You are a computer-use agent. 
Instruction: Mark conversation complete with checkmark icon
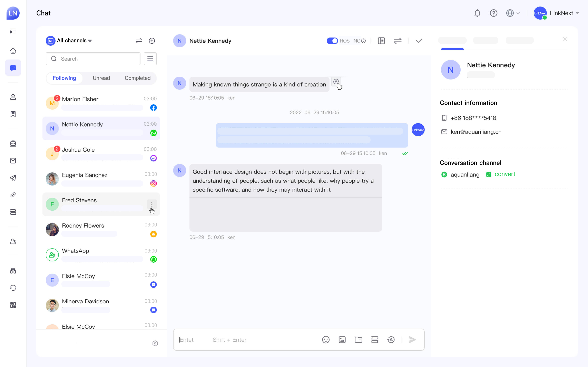point(419,41)
